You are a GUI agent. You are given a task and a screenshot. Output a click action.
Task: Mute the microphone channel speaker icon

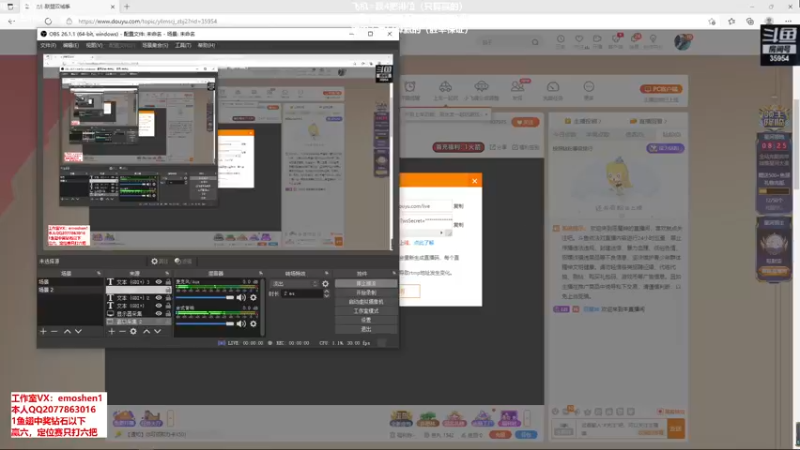[241, 297]
